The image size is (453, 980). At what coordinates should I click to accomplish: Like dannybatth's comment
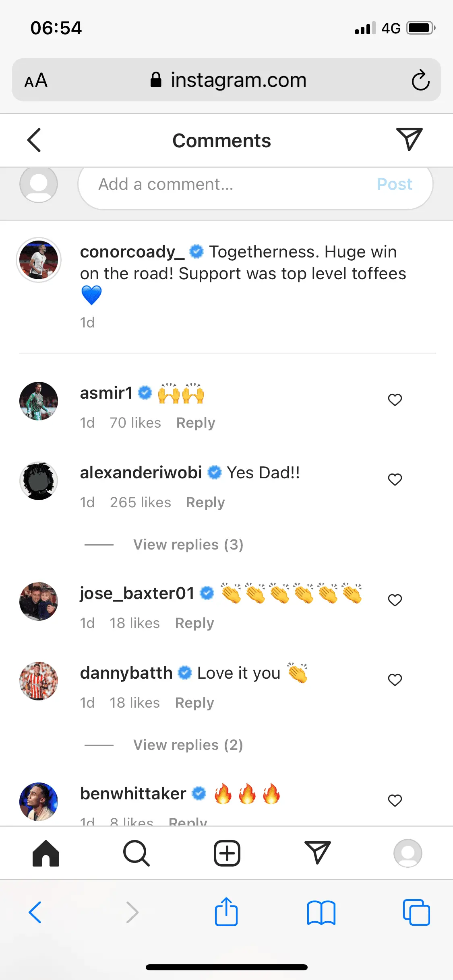(x=395, y=680)
